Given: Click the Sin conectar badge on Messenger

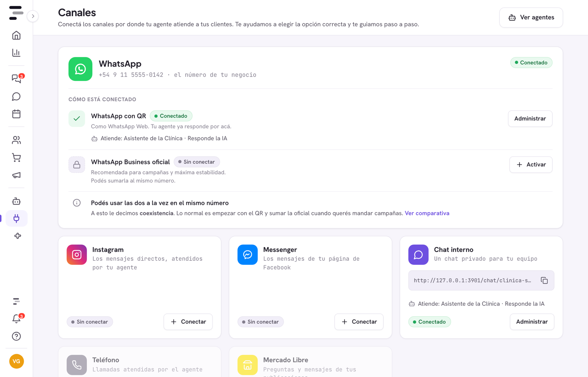Looking at the screenshot, I should click(261, 322).
